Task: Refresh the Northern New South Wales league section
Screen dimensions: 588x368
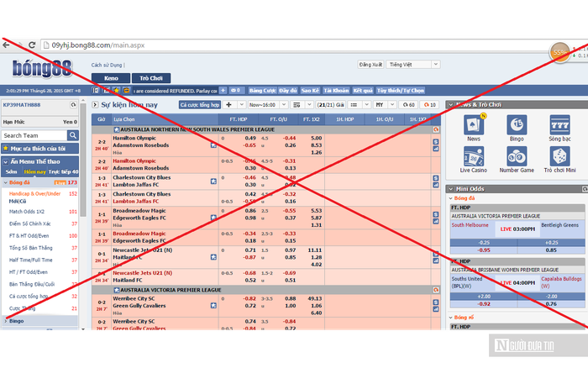Action: pos(436,129)
